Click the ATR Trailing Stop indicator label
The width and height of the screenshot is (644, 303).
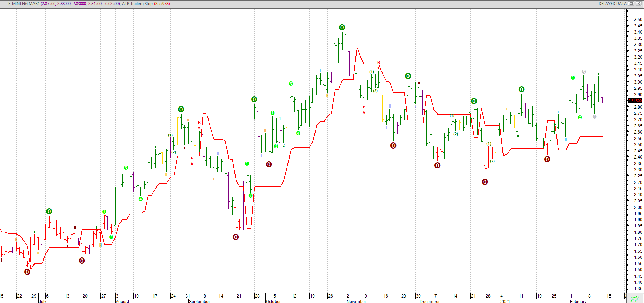(x=137, y=4)
